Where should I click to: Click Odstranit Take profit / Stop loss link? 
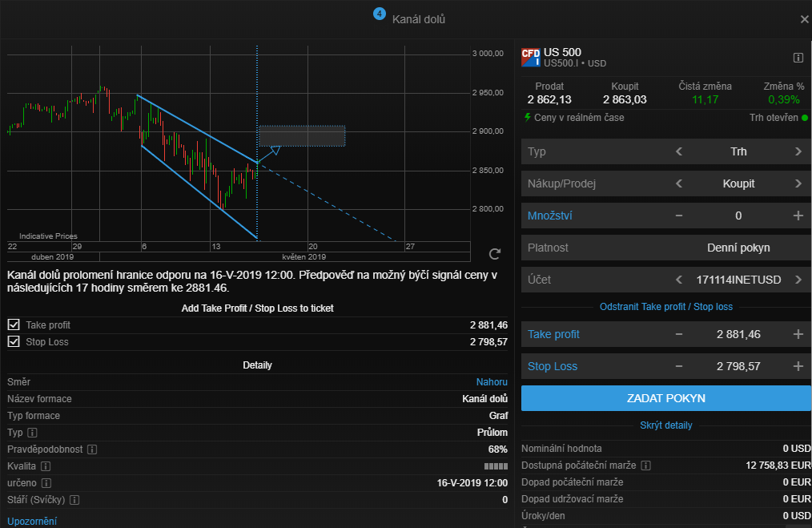coord(666,307)
